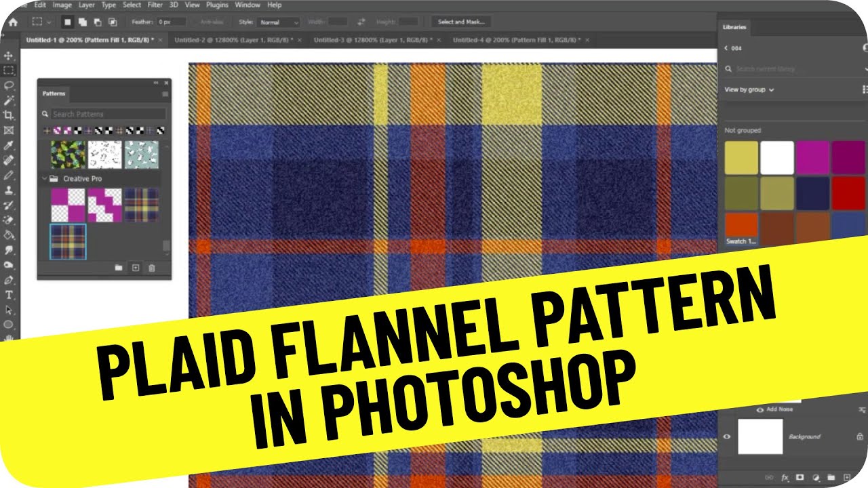This screenshot has width=868, height=488.
Task: Open the Edit menu
Action: pyautogui.click(x=41, y=5)
